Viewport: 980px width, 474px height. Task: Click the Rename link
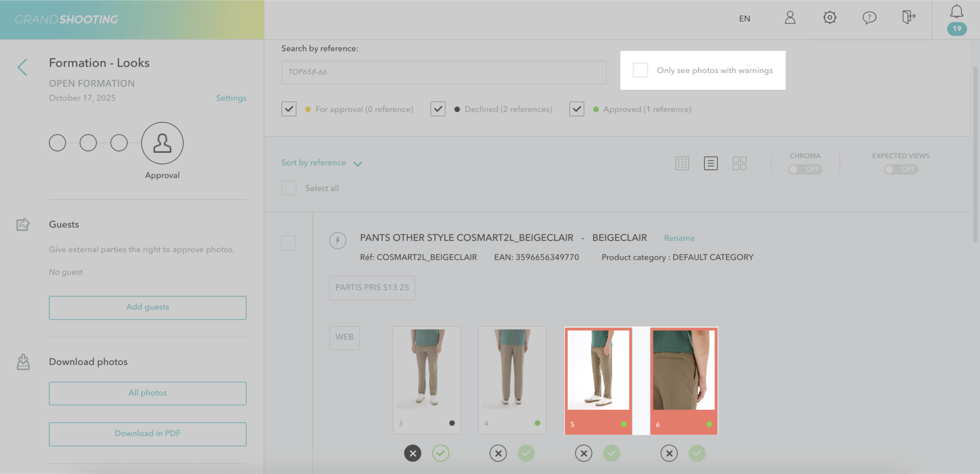[x=679, y=238]
